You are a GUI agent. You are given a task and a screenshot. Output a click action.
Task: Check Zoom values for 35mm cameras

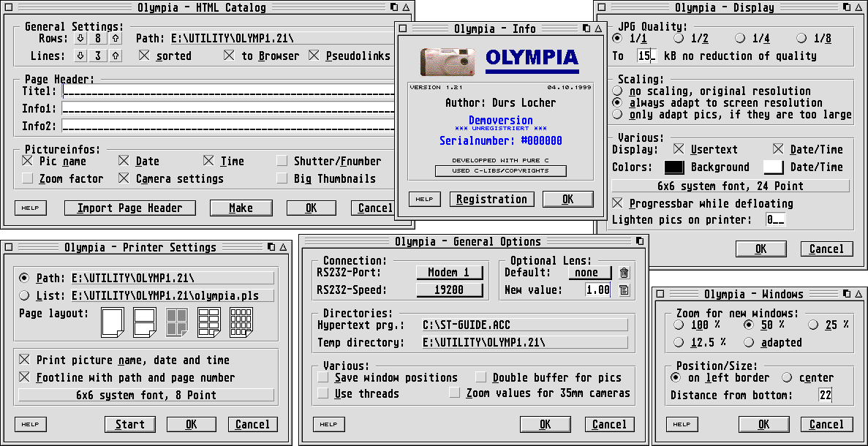pyautogui.click(x=455, y=393)
